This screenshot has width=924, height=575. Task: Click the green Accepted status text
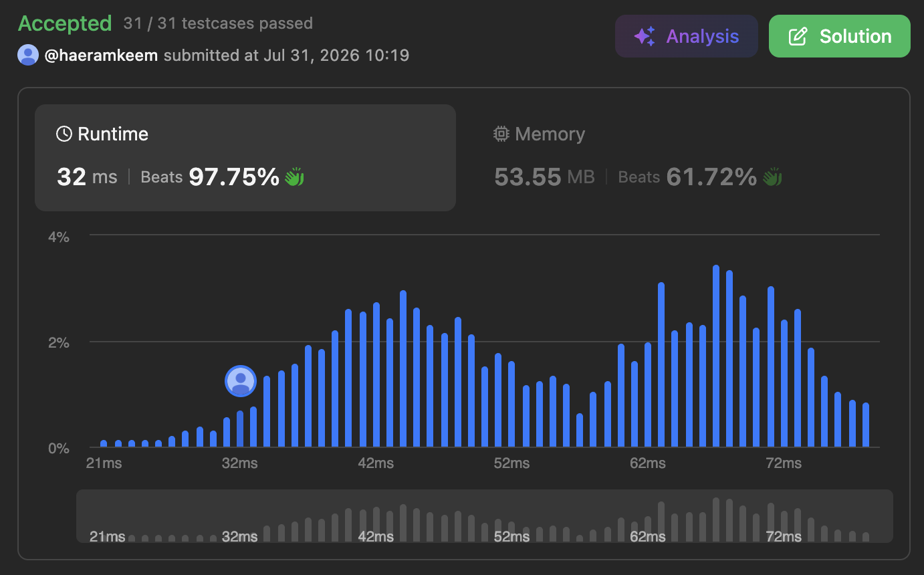(65, 23)
